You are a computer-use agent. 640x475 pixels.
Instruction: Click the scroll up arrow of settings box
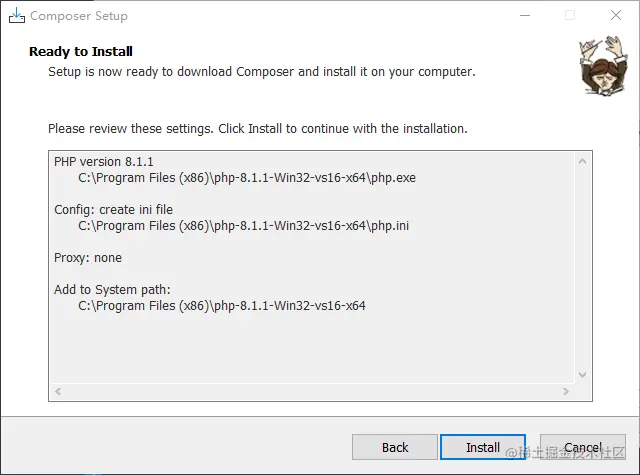(x=582, y=161)
